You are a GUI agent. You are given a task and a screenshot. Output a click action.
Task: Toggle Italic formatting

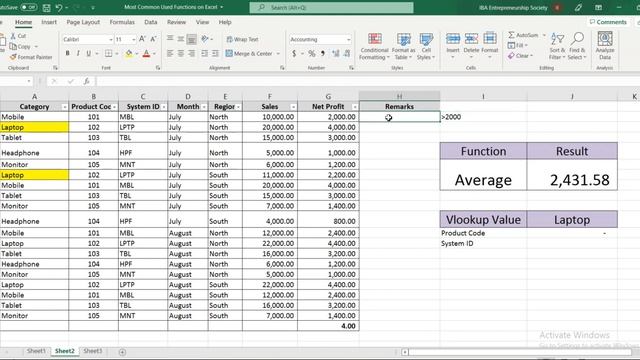click(78, 53)
